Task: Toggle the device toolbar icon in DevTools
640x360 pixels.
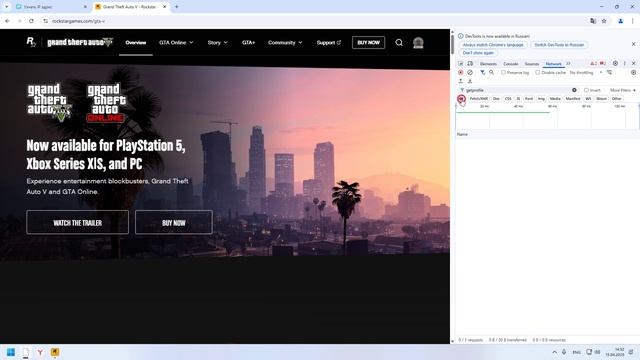Action: (x=470, y=64)
